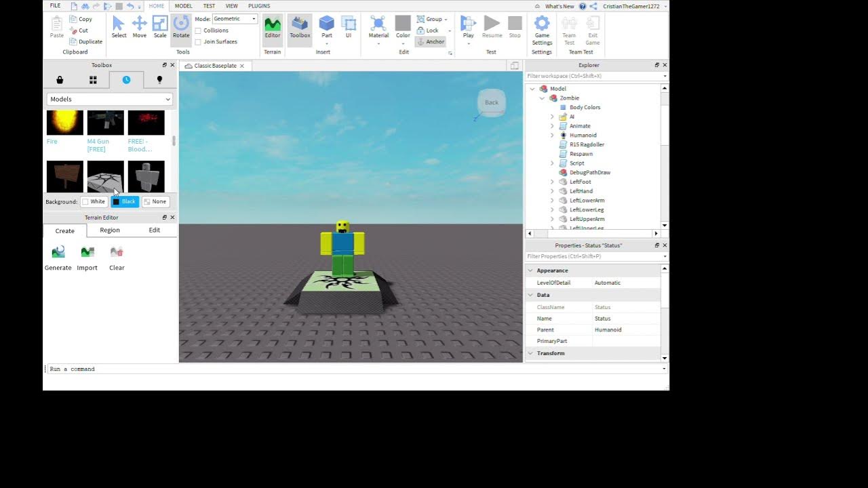The width and height of the screenshot is (868, 488).
Task: Expand the LeftFoot tree node
Action: 552,182
